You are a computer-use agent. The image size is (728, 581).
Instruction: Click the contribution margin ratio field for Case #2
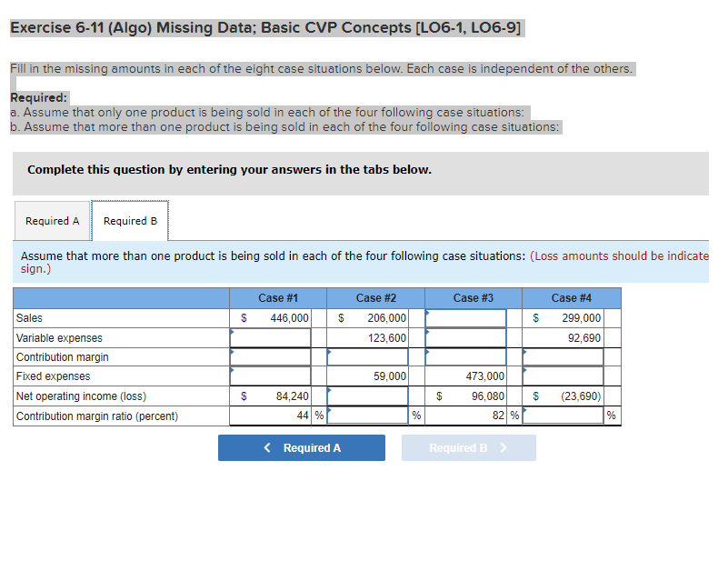click(x=368, y=415)
